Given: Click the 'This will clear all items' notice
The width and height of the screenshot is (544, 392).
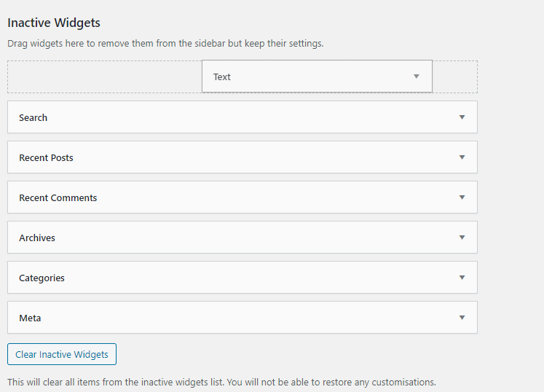Looking at the screenshot, I should pyautogui.click(x=221, y=383).
